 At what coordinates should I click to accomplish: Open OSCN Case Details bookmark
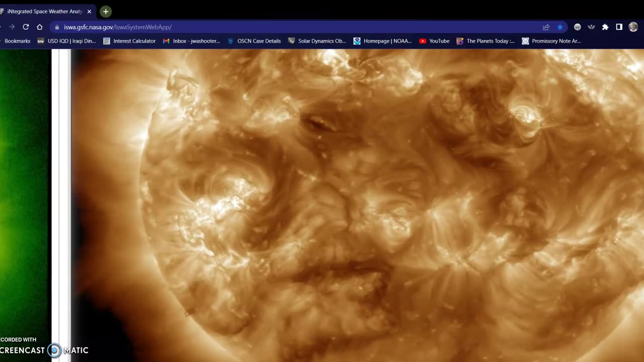pyautogui.click(x=254, y=41)
